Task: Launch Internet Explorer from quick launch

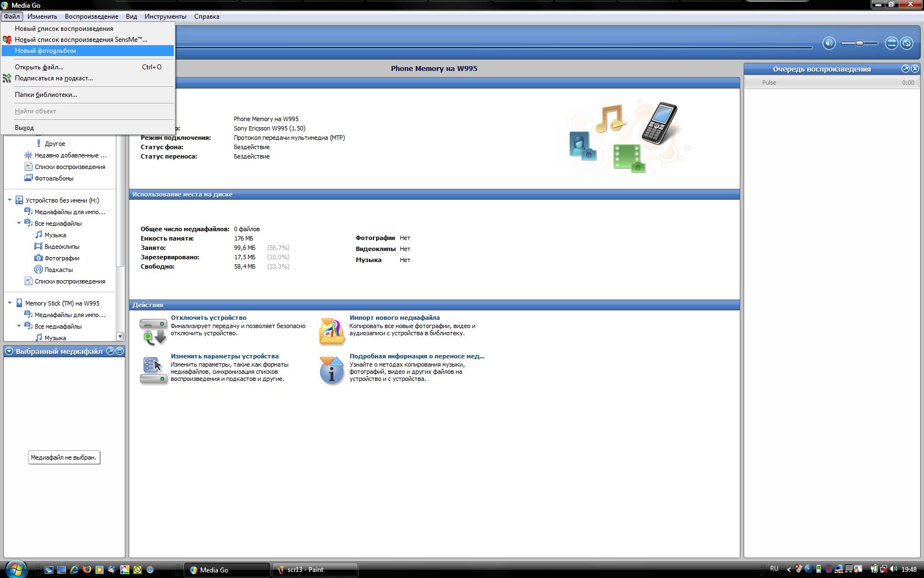Action: 74,570
